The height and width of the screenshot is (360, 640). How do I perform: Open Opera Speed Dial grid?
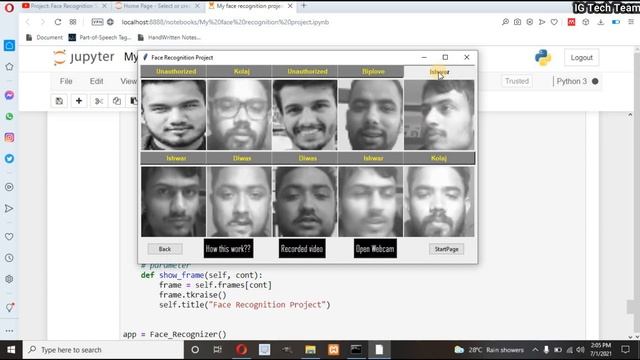tap(73, 22)
